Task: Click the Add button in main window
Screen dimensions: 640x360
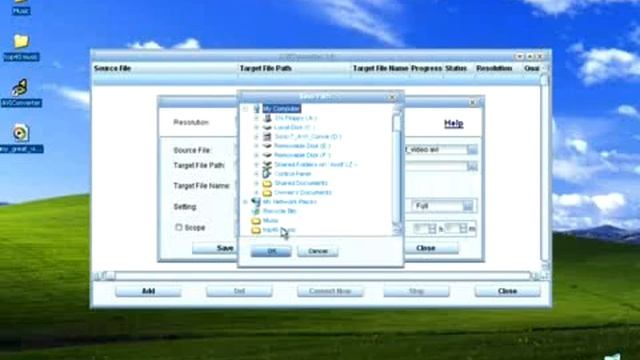Action: [148, 291]
